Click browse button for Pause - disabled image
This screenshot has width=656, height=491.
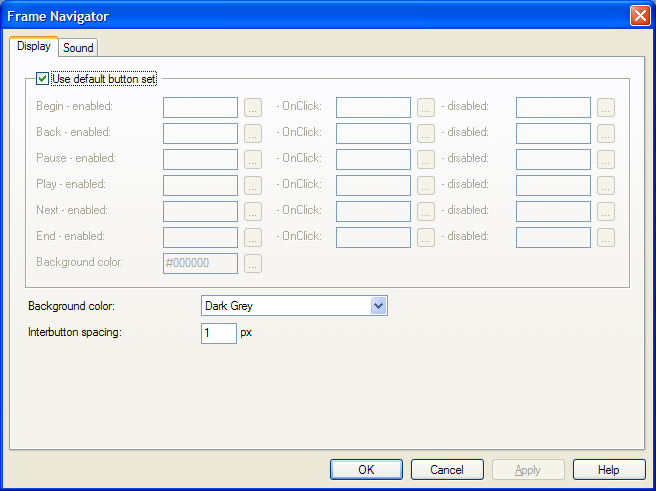click(x=606, y=159)
